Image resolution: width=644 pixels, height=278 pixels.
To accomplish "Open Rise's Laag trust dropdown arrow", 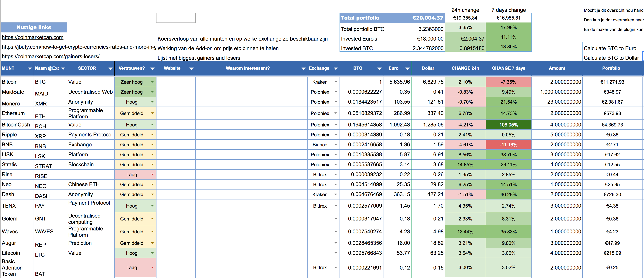I will (x=152, y=174).
